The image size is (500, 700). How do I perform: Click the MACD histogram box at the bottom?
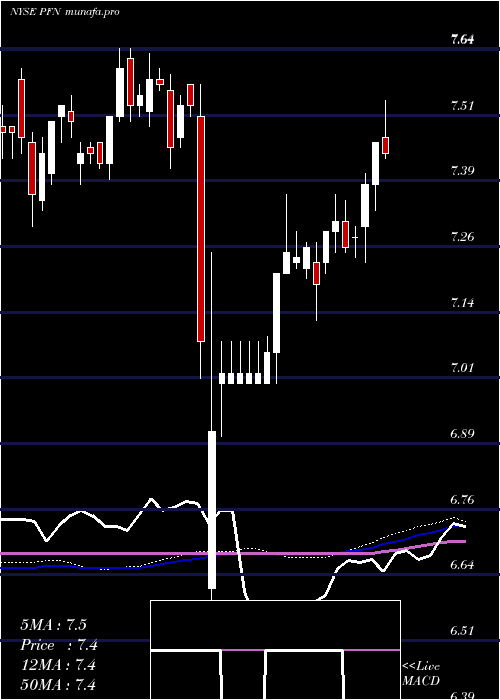(275, 650)
